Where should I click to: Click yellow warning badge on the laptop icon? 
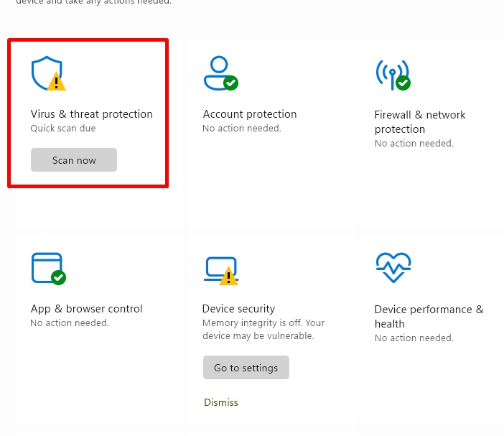click(228, 276)
